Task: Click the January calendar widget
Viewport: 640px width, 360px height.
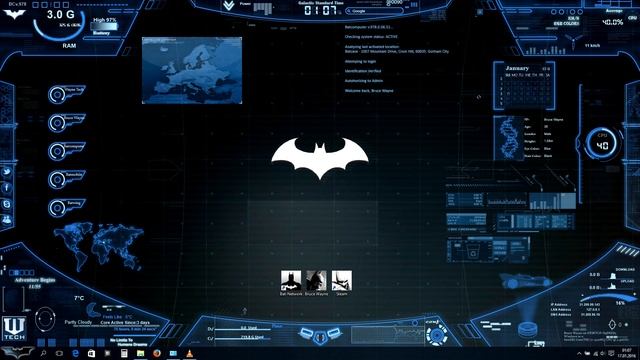Action: coord(524,86)
